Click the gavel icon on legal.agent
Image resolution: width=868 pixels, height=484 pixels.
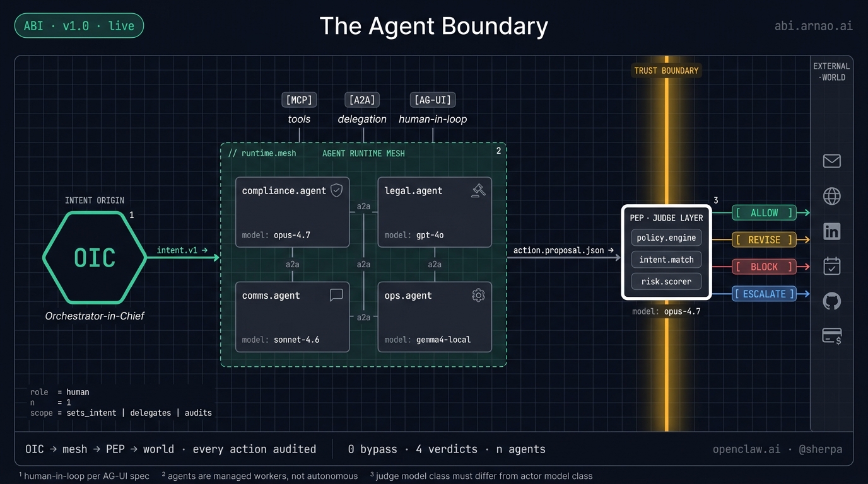point(478,190)
